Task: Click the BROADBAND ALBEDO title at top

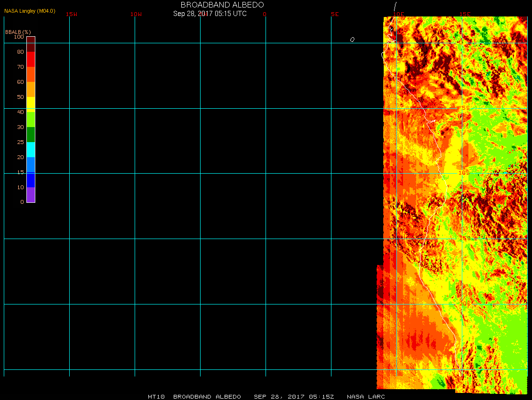Action: coord(222,5)
